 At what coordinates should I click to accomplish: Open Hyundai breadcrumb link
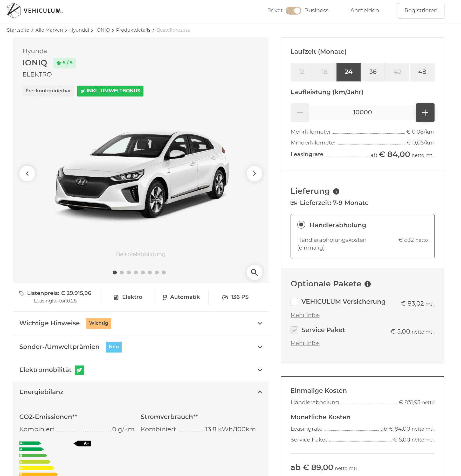point(79,30)
